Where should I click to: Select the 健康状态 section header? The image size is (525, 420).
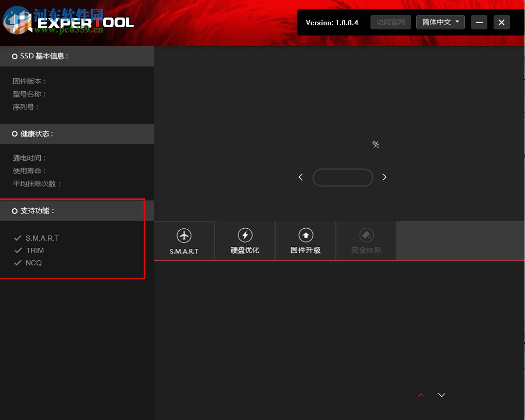point(34,134)
